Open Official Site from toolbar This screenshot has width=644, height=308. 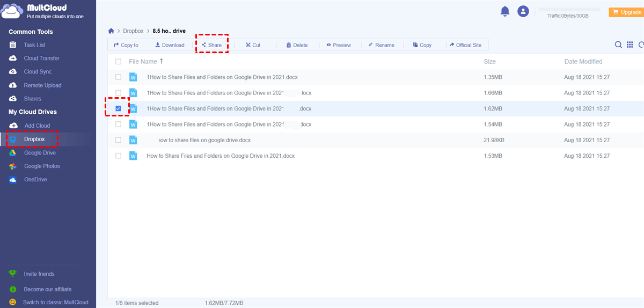tap(465, 45)
